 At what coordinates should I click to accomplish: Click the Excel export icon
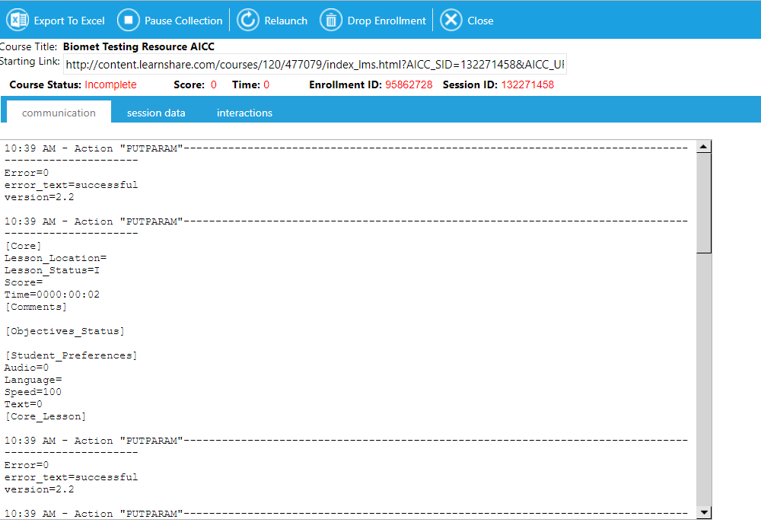[x=18, y=21]
